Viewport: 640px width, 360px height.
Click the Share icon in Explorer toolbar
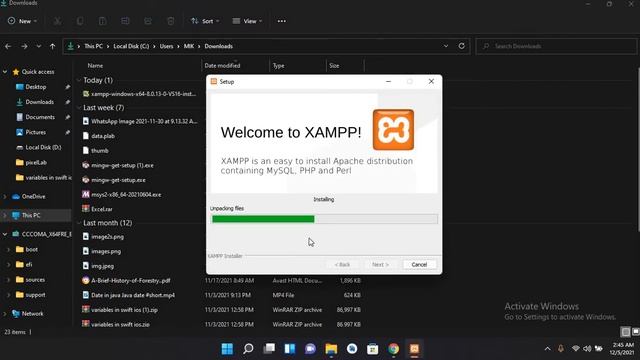tap(148, 21)
